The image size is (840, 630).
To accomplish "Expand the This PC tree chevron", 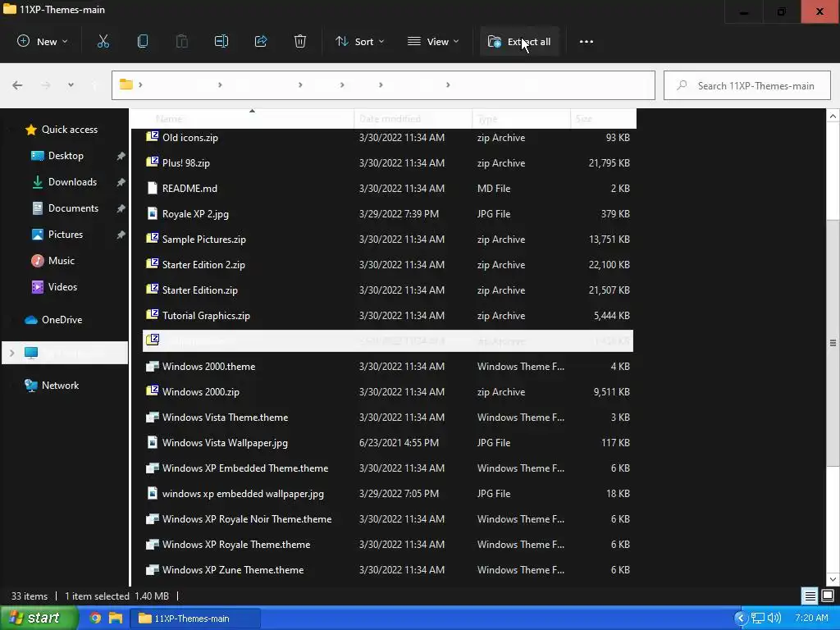I will coord(11,353).
